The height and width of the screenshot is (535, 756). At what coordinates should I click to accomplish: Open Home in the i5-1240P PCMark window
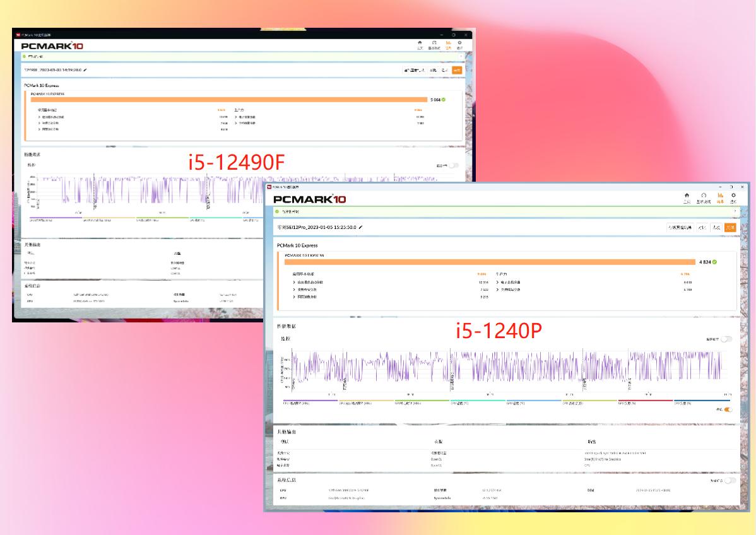click(x=687, y=198)
